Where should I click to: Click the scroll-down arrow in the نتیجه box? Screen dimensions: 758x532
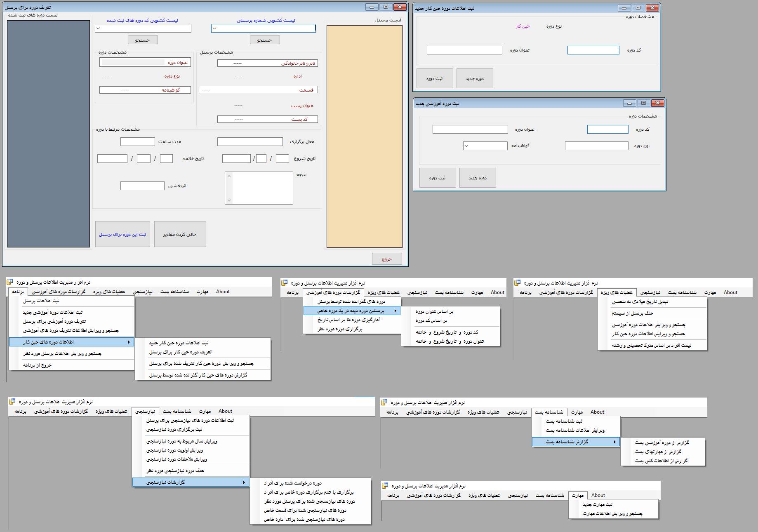[x=229, y=200]
